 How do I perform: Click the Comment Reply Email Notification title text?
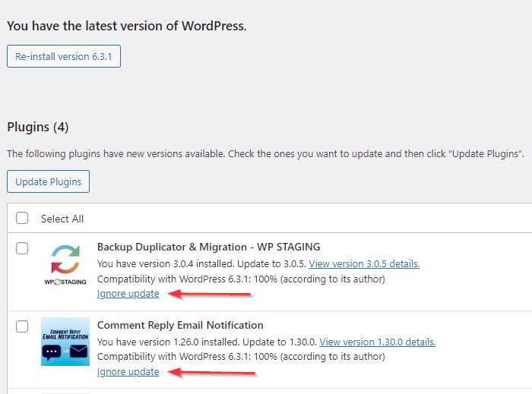click(x=180, y=325)
